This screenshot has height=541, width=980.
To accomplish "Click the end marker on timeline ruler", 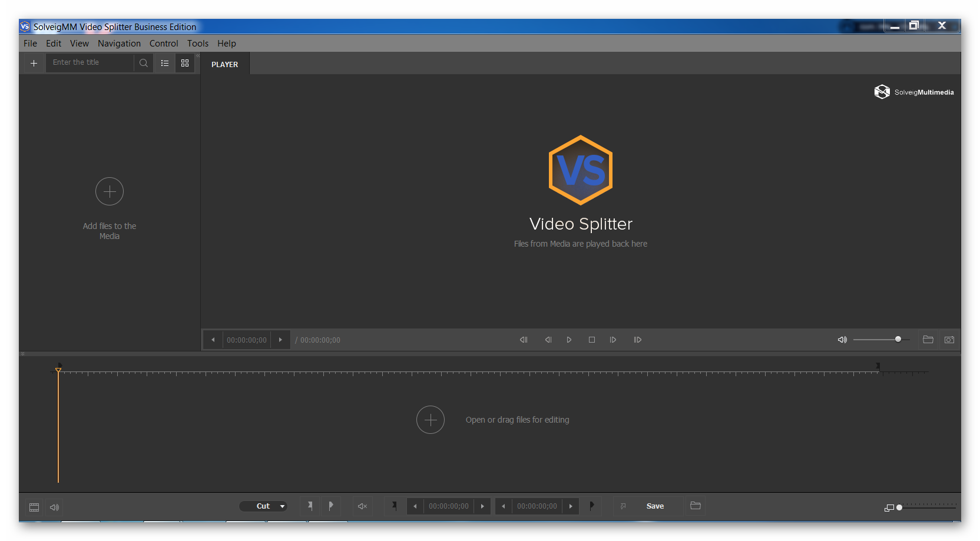I will 878,366.
